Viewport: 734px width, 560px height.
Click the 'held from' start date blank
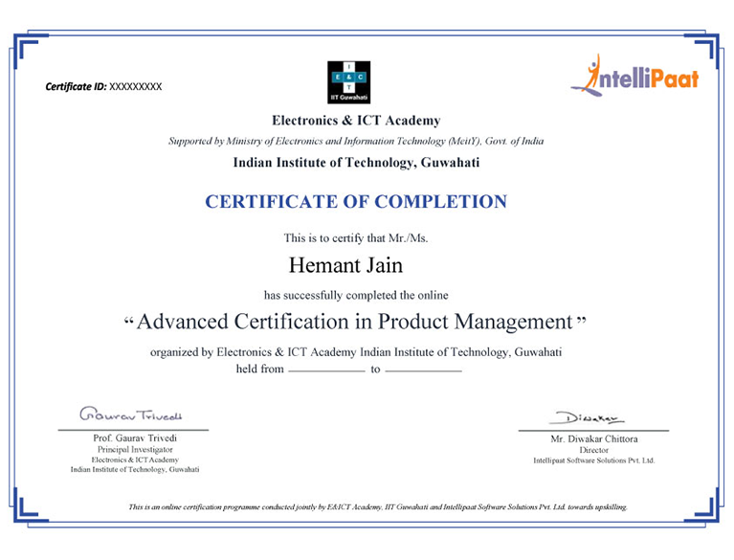tap(326, 369)
